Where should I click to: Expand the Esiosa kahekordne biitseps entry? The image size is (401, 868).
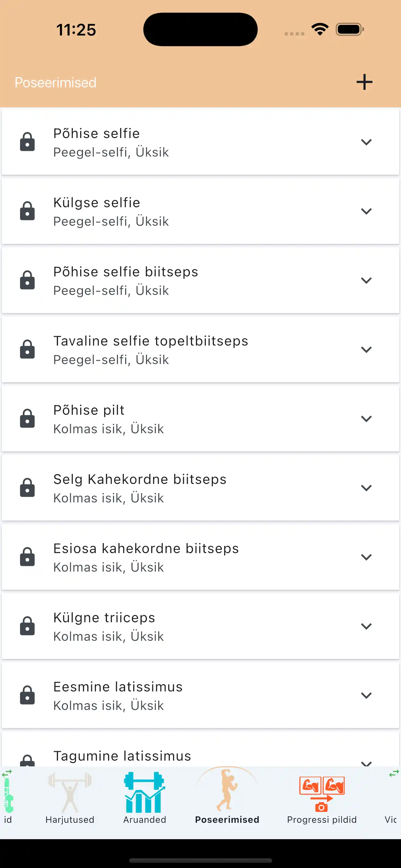click(x=366, y=557)
